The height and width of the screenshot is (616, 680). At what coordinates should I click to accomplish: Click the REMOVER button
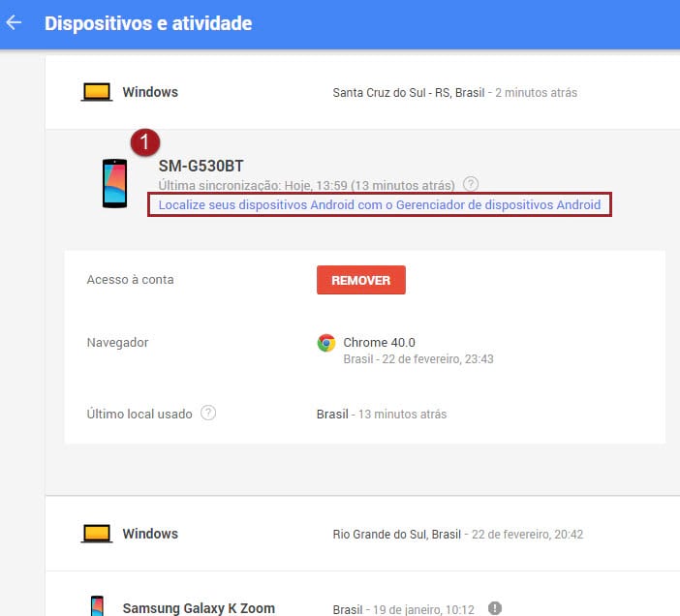click(361, 280)
